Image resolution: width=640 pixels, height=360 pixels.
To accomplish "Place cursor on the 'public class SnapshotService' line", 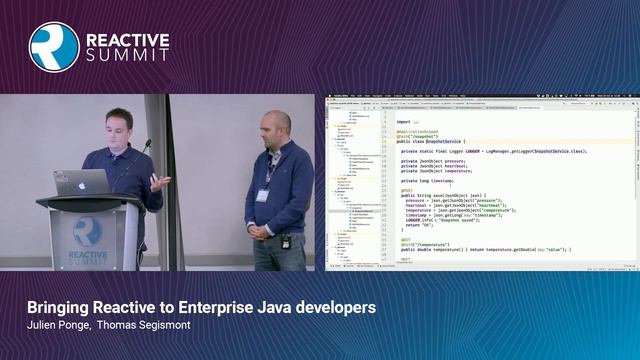I will (x=431, y=142).
